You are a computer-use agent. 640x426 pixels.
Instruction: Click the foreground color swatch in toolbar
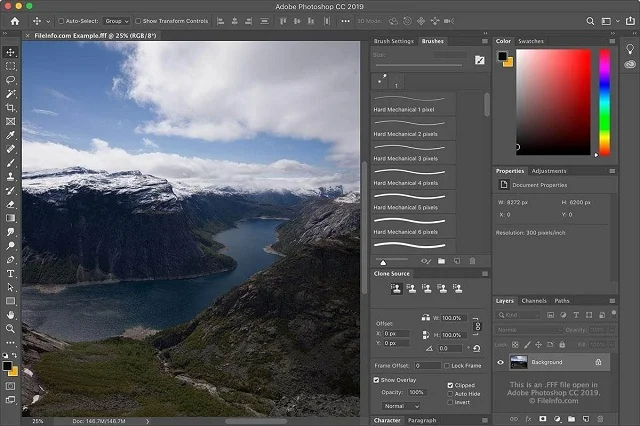point(7,366)
